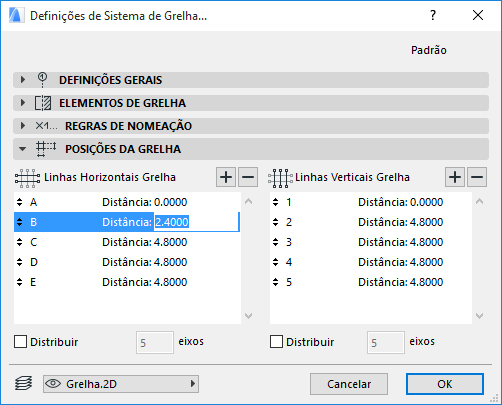Expand the Definições Gerais section
Image resolution: width=502 pixels, height=405 pixels.
click(23, 80)
